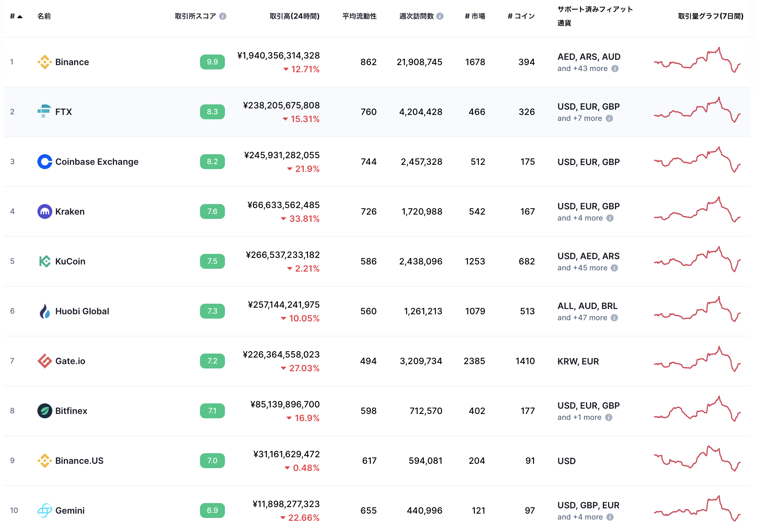This screenshot has width=757, height=532.
Task: Click info icon next to 週次訪問数 header
Action: point(440,16)
